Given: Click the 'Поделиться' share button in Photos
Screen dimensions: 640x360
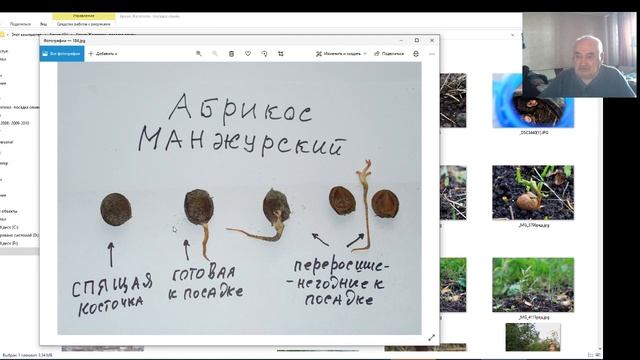Looking at the screenshot, I should click(x=389, y=53).
